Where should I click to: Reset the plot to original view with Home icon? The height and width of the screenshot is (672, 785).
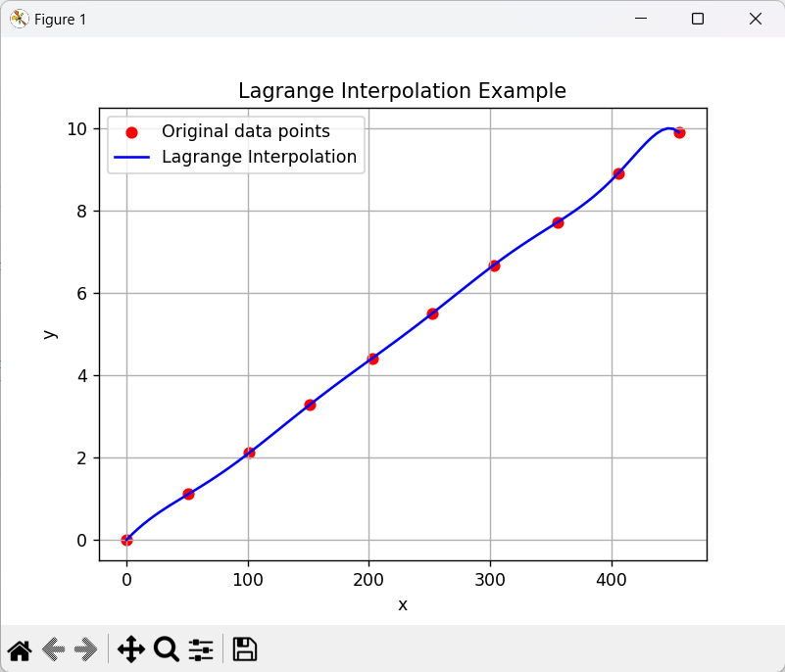coord(20,650)
